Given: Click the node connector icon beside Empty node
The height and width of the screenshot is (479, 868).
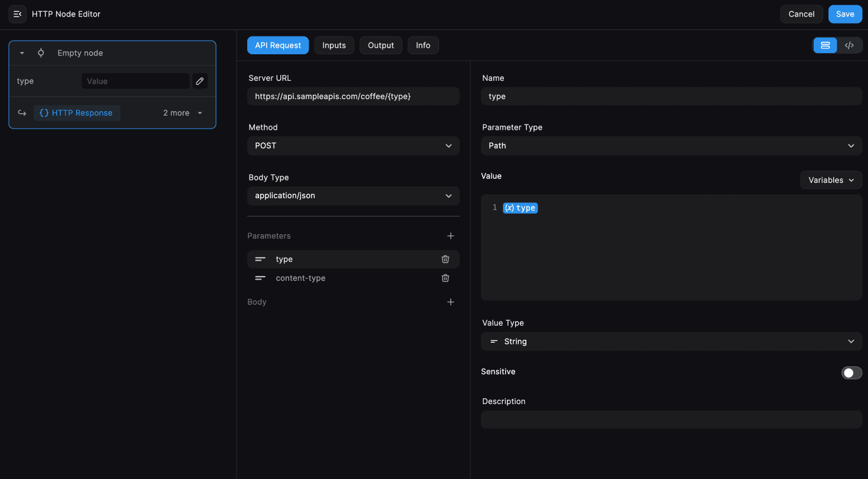Looking at the screenshot, I should click(41, 53).
